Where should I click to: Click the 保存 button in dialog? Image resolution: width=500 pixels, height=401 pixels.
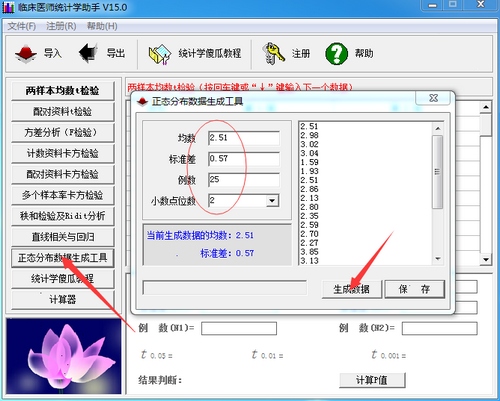tap(414, 289)
